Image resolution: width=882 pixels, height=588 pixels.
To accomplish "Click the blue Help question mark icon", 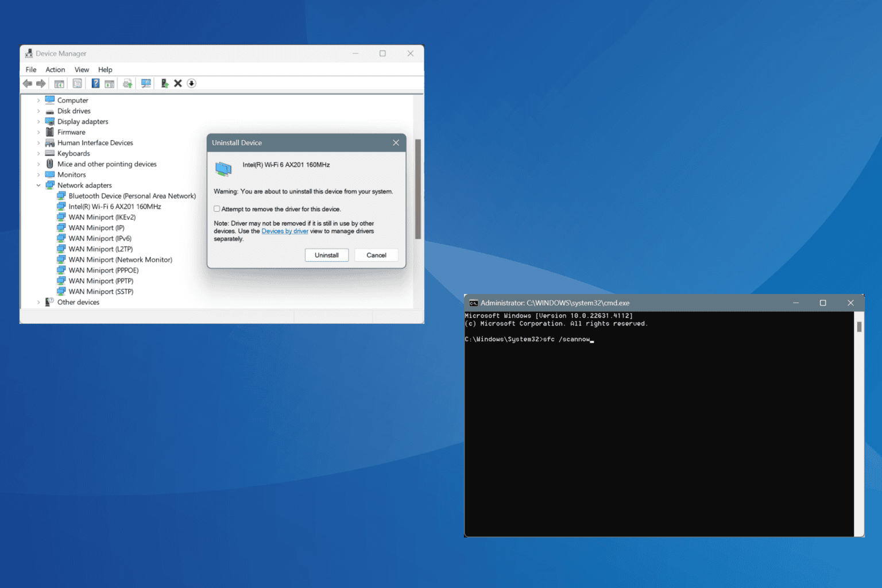I will pyautogui.click(x=95, y=83).
